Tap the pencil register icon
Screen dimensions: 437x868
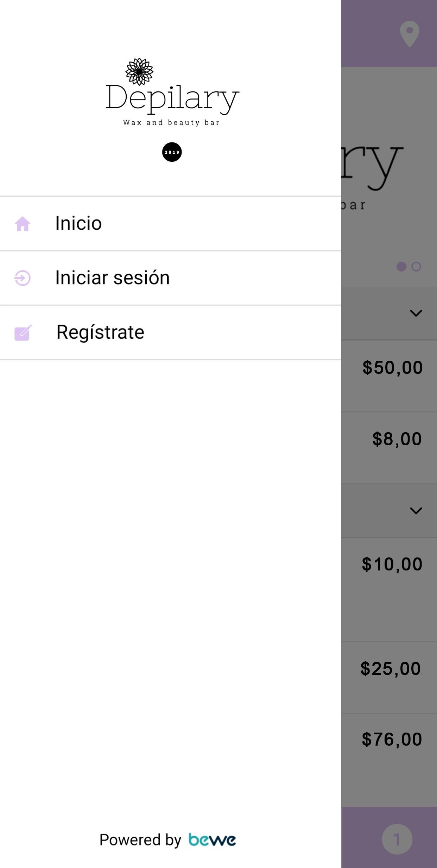(x=23, y=333)
